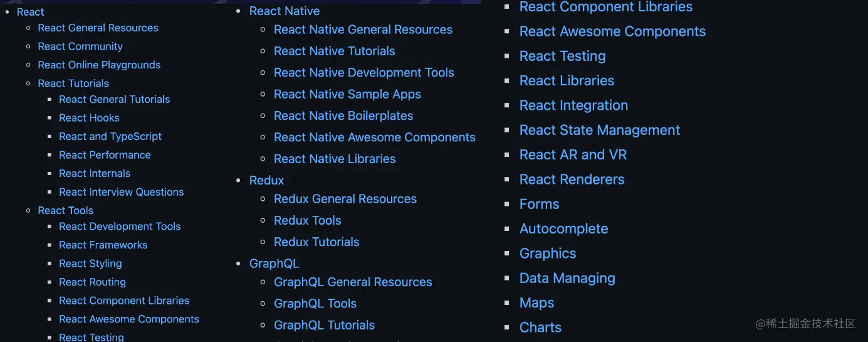Go to React Community section
This screenshot has height=342, width=868.
point(80,46)
